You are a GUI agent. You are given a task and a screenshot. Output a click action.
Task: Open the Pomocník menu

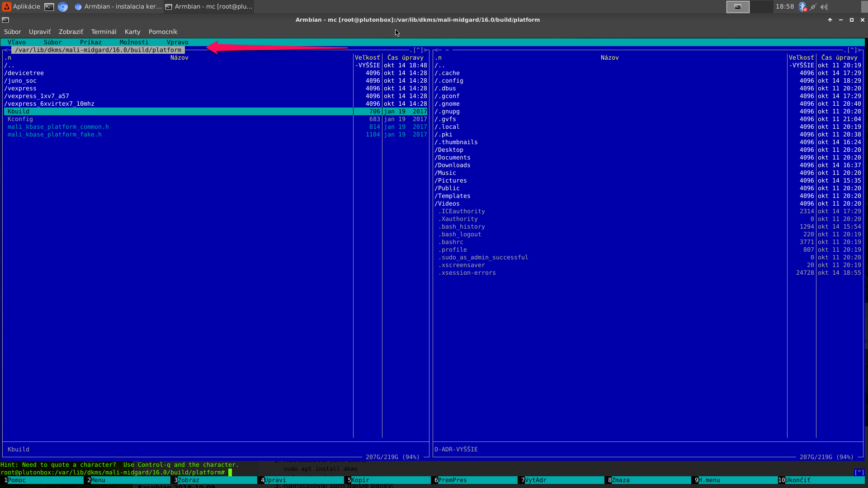coord(163,32)
